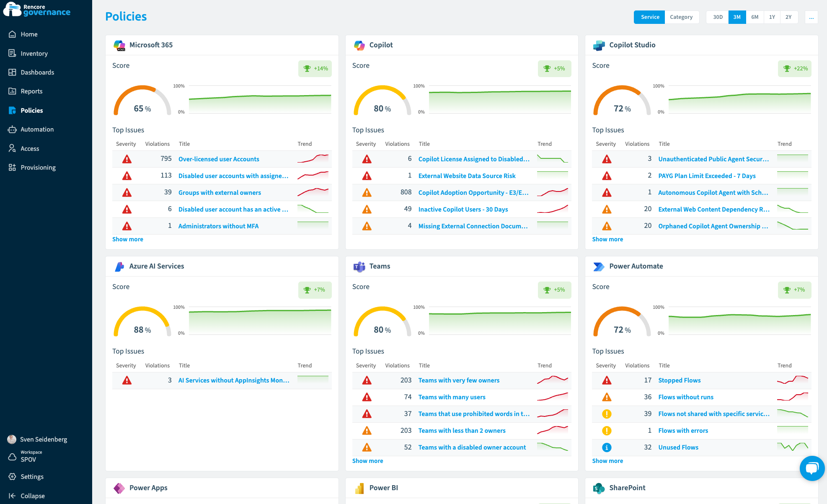Viewport: 827px width, 504px height.
Task: Open the Policies page
Action: (32, 110)
